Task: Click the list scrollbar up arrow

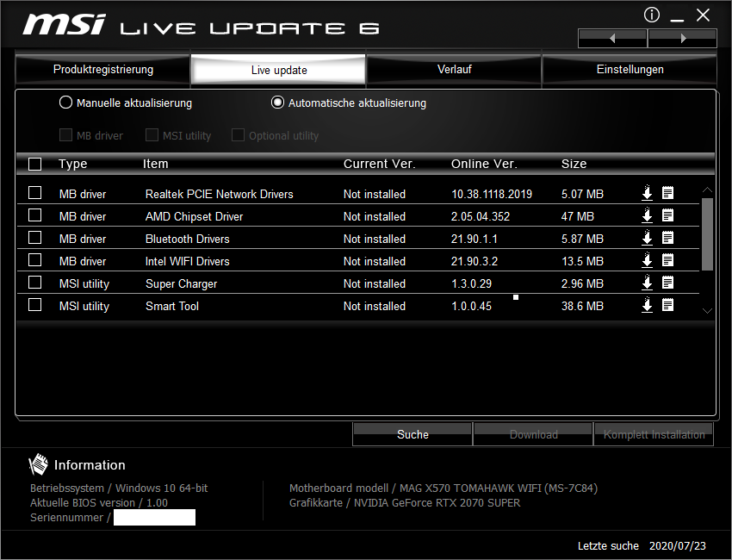Action: [x=707, y=190]
